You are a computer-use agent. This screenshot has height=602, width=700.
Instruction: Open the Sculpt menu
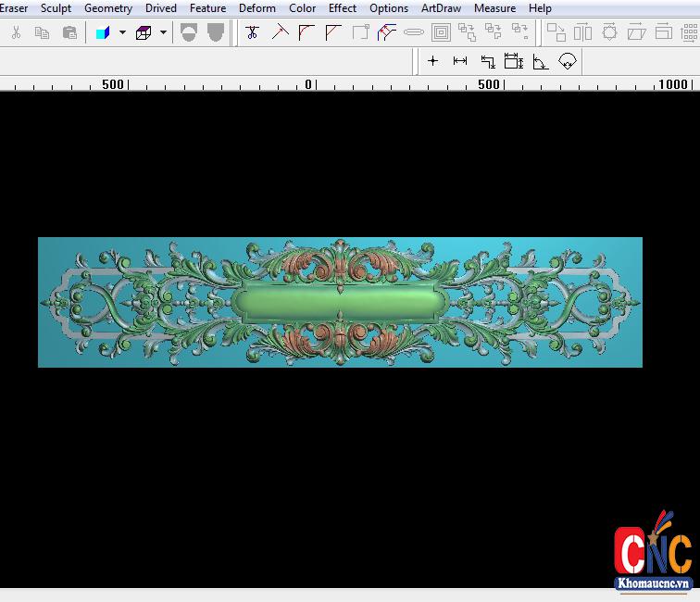pos(56,8)
